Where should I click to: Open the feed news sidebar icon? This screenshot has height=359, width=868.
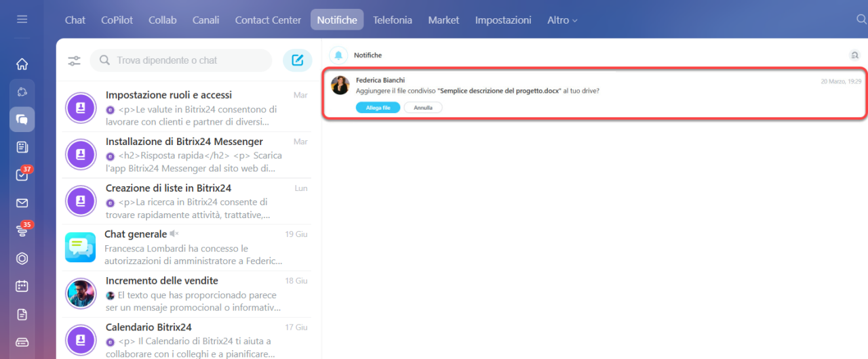coord(22,147)
